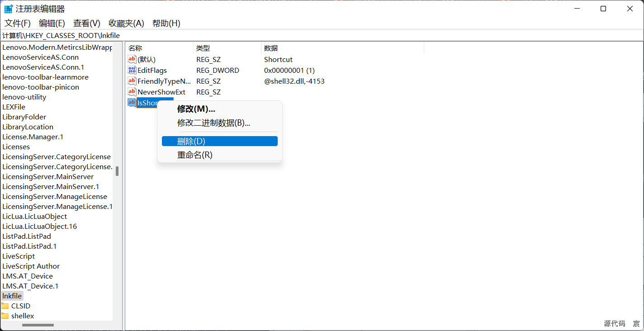Select the LiveScript Author key
Screen dimensions: 644x331
31,266
